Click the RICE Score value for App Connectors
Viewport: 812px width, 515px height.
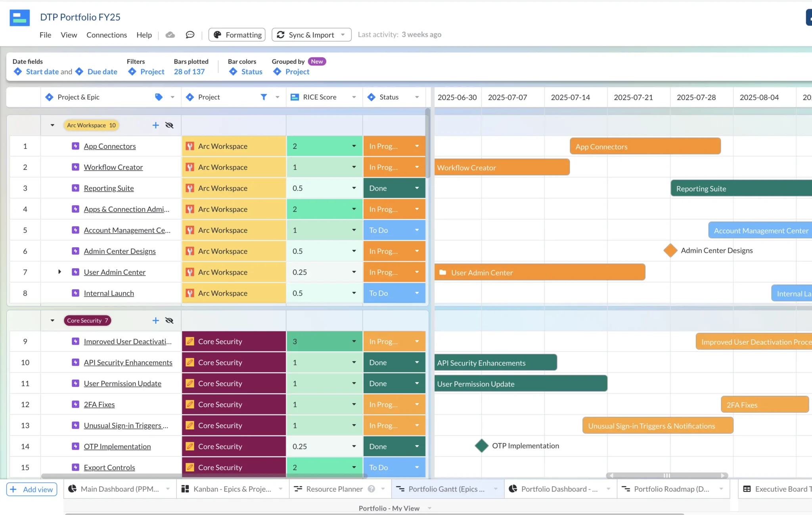(322, 146)
